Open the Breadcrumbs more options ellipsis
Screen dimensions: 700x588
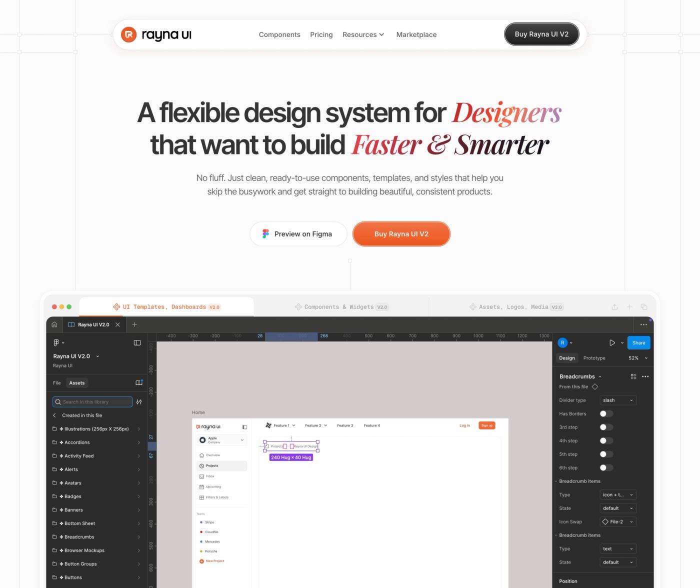pyautogui.click(x=645, y=376)
